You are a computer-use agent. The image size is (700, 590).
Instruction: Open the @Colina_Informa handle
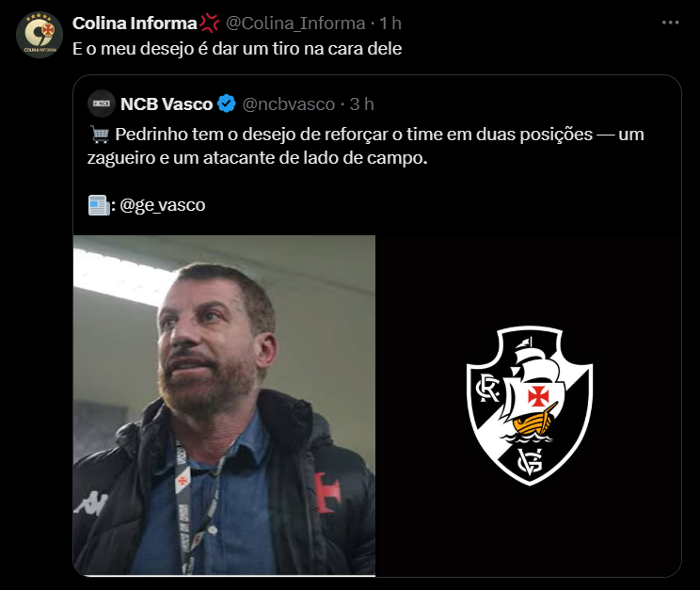(295, 24)
